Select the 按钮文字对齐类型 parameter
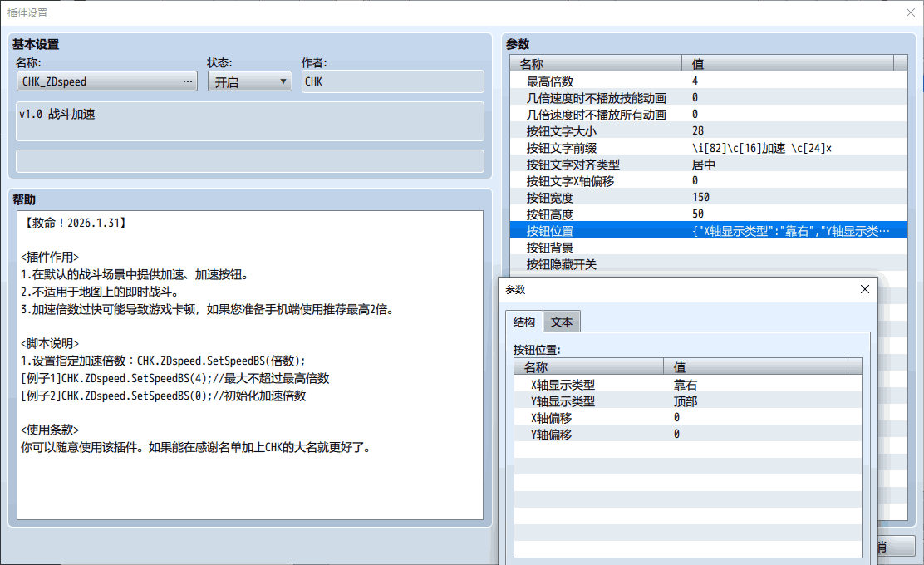The width and height of the screenshot is (924, 565). coord(708,164)
